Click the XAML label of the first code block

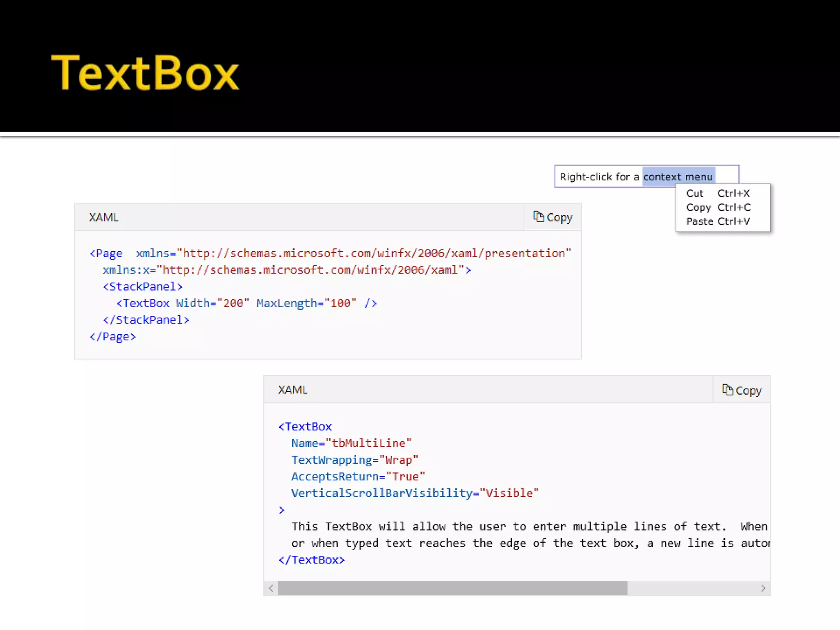click(x=103, y=217)
